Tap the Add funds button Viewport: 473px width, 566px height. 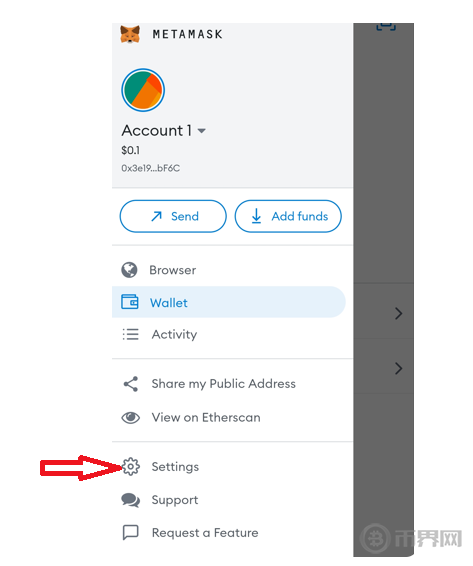[x=288, y=216]
